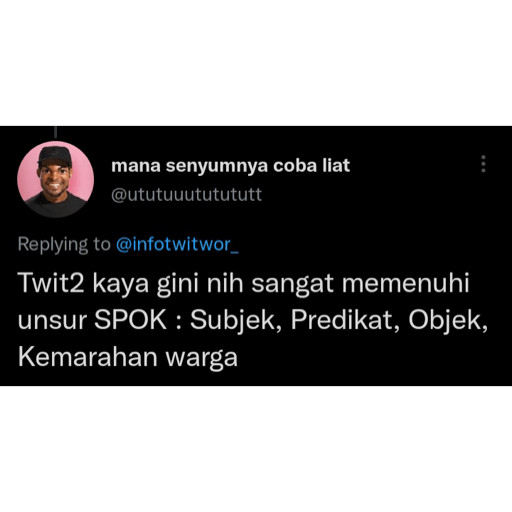The width and height of the screenshot is (512, 512).
Task: Click the word "sangat" in the tweet
Action: point(292,285)
